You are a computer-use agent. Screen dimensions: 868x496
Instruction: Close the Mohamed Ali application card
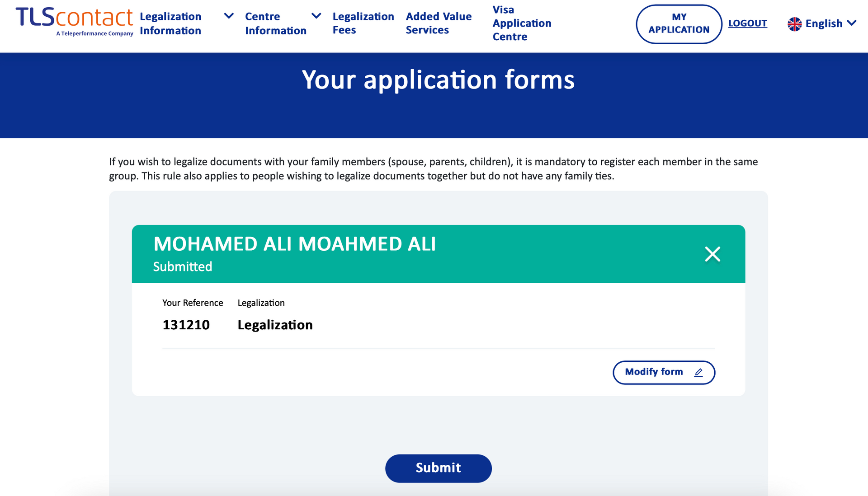point(712,254)
